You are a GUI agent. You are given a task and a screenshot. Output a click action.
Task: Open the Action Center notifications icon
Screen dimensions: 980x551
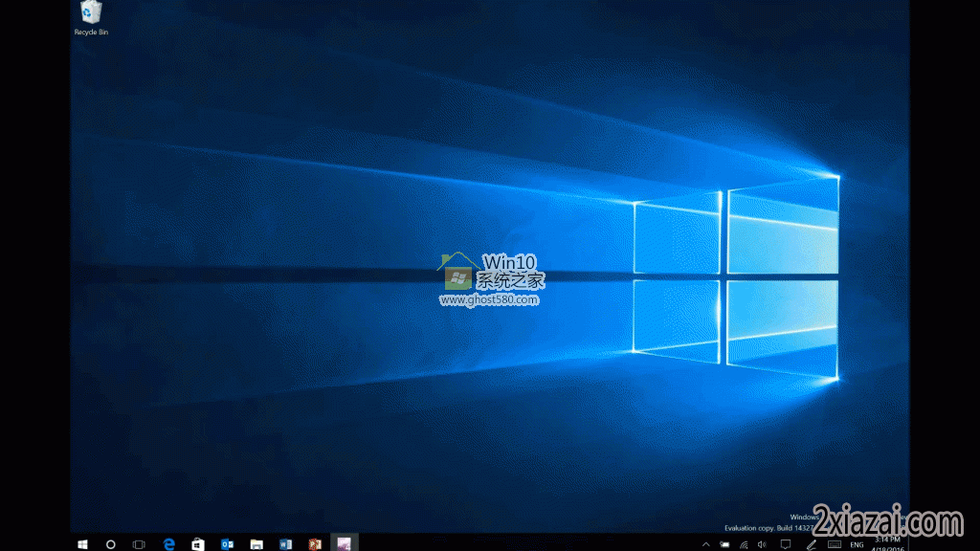pyautogui.click(x=786, y=544)
